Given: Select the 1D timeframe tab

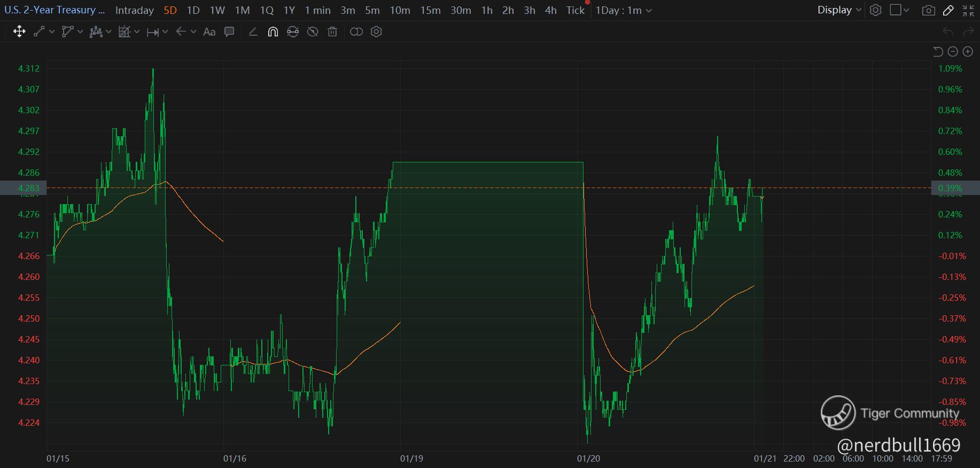Looking at the screenshot, I should click(x=193, y=10).
